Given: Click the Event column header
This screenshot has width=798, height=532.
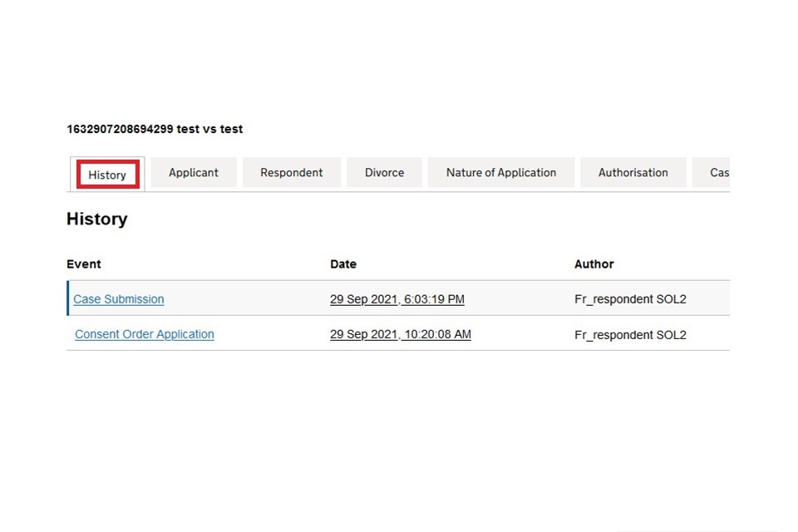Looking at the screenshot, I should [84, 264].
